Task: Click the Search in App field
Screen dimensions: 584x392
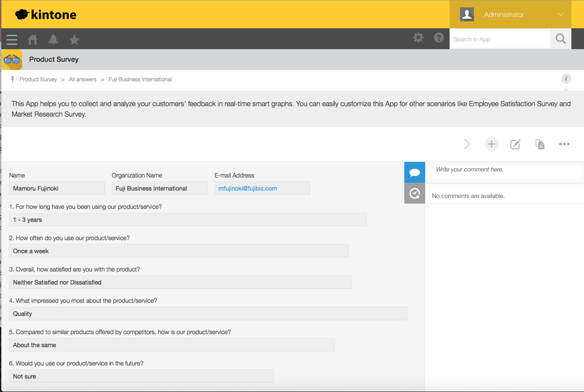Action: point(500,39)
